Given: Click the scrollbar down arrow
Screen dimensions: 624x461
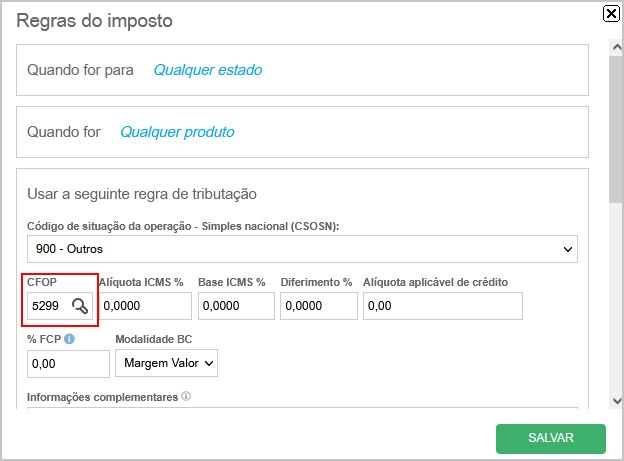Looking at the screenshot, I should (x=617, y=401).
